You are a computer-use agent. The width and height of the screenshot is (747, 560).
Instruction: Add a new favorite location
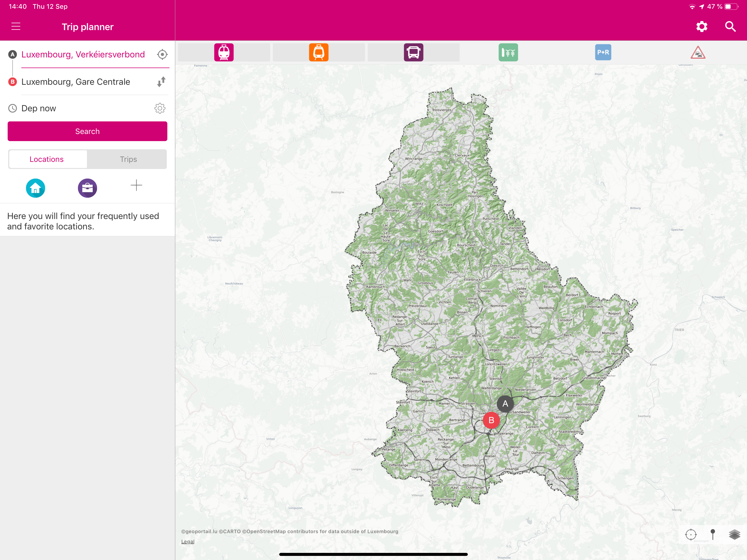[136, 185]
